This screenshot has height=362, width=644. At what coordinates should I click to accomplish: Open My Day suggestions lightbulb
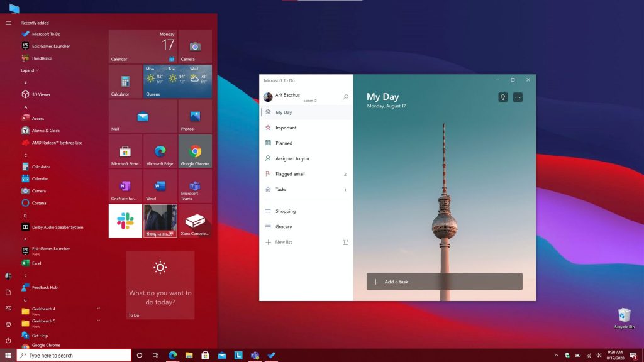[502, 97]
